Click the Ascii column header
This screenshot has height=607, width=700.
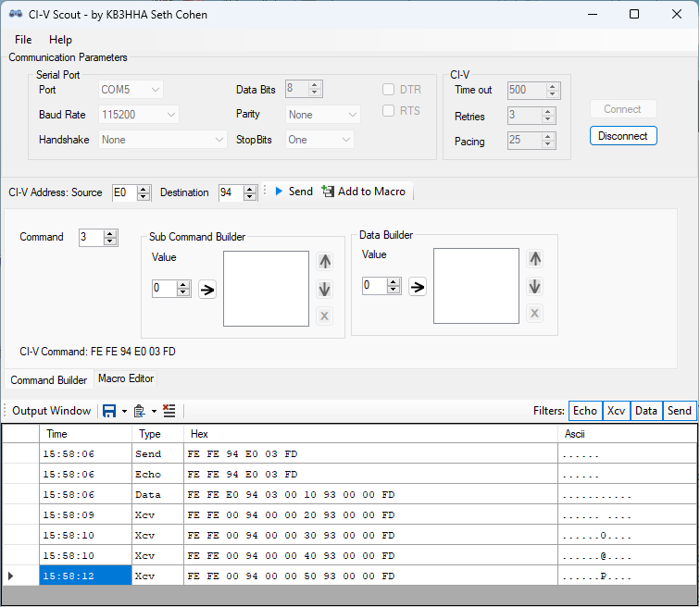coord(627,434)
